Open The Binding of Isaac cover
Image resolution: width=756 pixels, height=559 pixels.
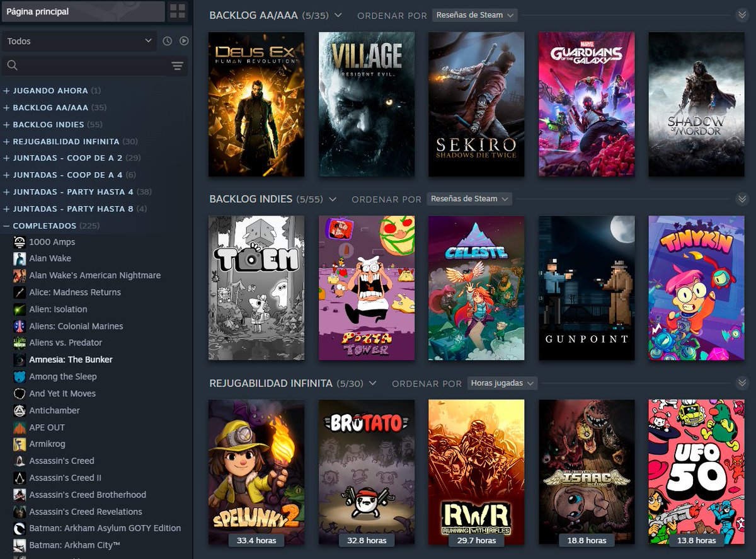(587, 472)
